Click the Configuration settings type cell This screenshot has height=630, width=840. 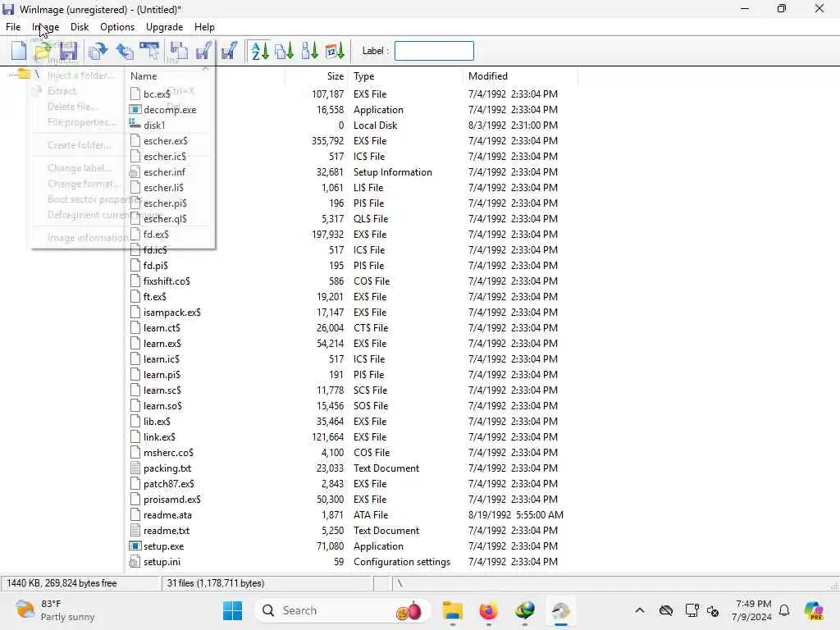[x=402, y=561]
